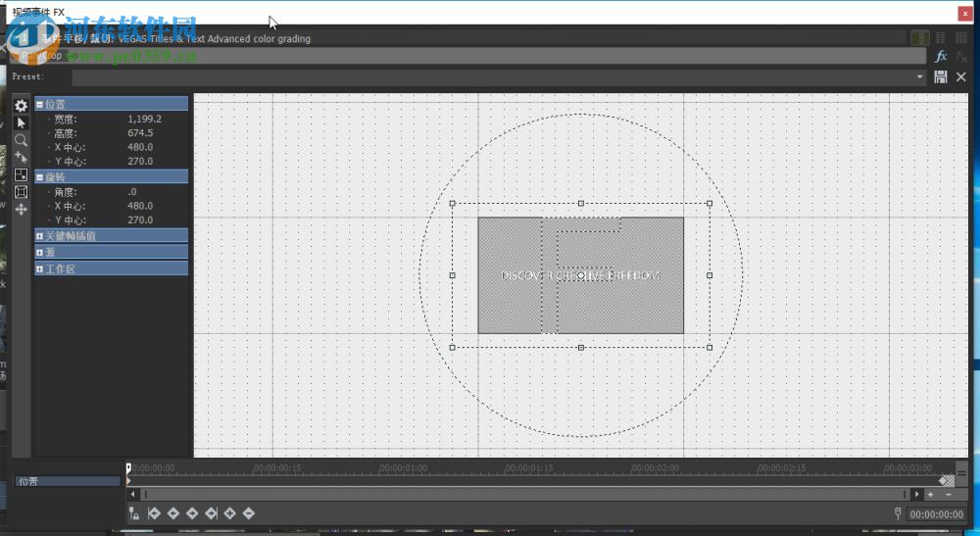Jump to first keyframe

[x=154, y=513]
